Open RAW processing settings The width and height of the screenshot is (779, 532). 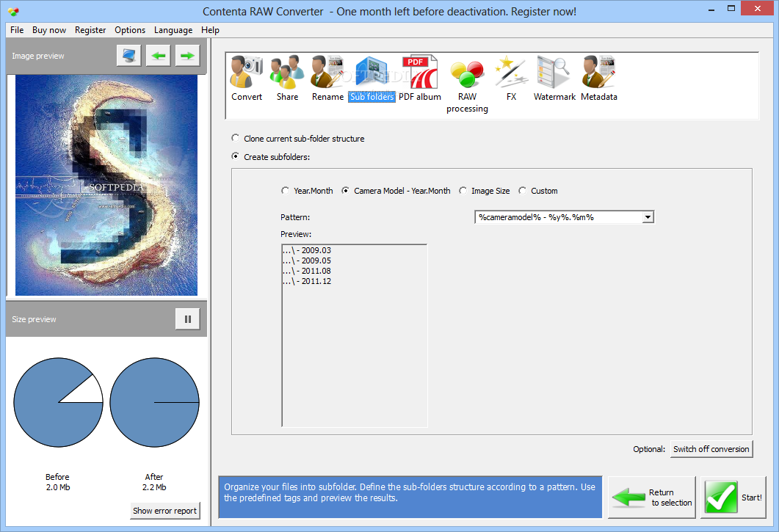pyautogui.click(x=467, y=84)
